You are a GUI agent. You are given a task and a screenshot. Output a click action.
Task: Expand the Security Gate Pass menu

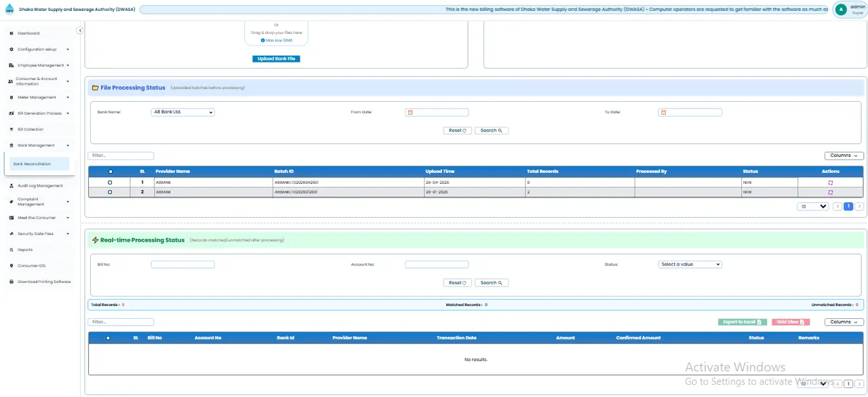(39, 233)
